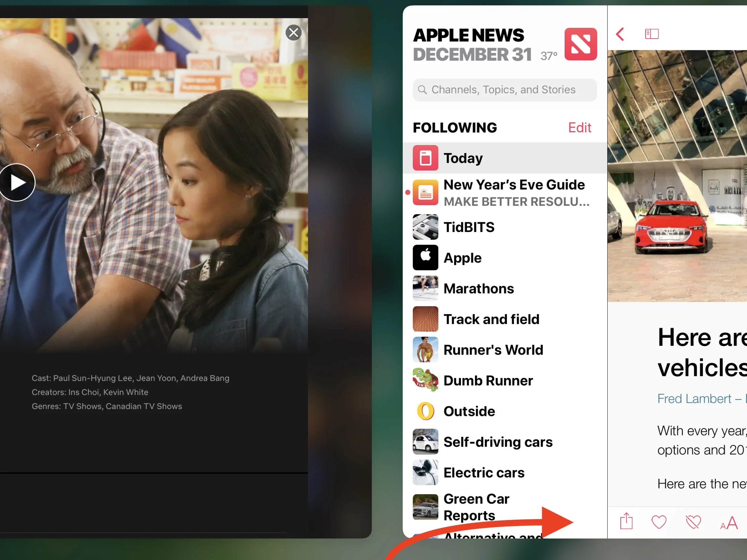Dislike story with crossed heart icon

point(693,522)
